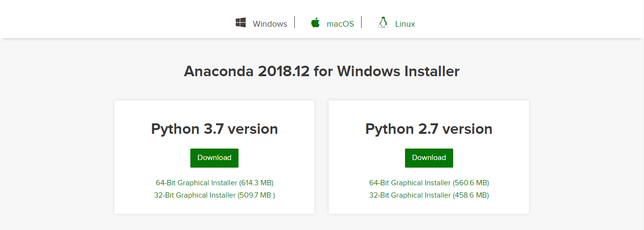This screenshot has height=230, width=644.
Task: Click the Windows logo icon
Action: click(240, 22)
